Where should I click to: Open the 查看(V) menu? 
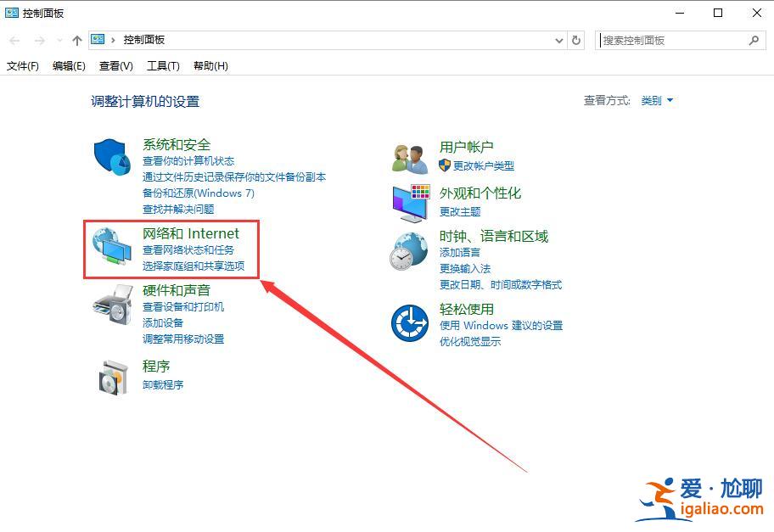pos(115,65)
